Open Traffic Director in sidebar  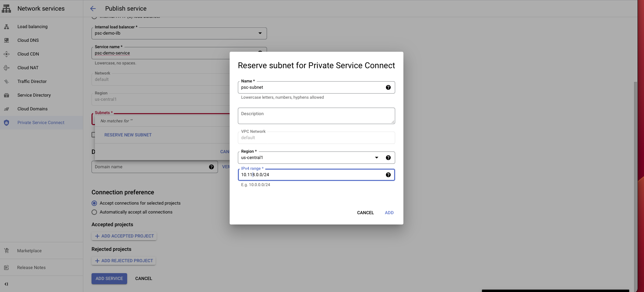pos(32,82)
